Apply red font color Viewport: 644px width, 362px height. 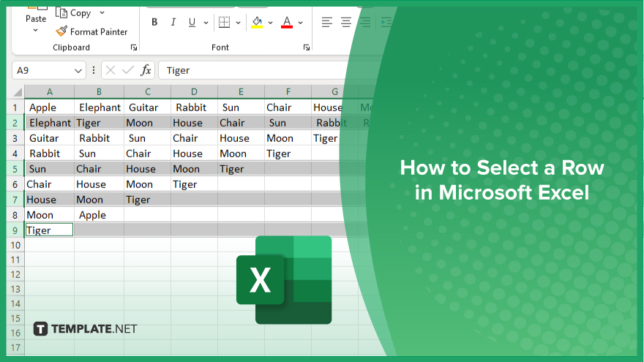pyautogui.click(x=287, y=22)
